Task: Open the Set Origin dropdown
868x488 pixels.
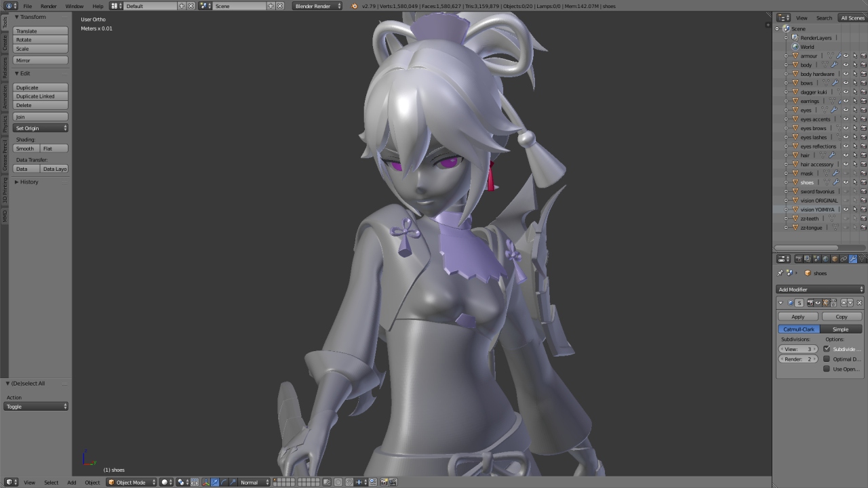Action: point(41,128)
